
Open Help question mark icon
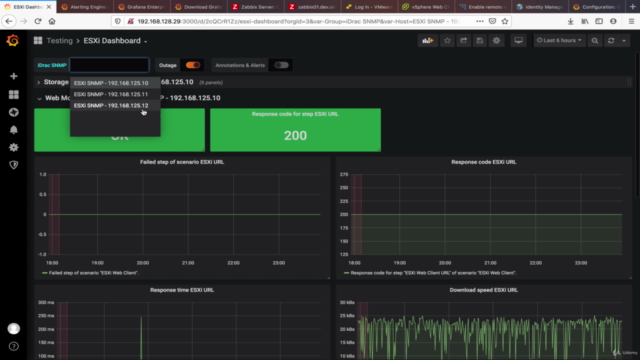[x=13, y=346]
